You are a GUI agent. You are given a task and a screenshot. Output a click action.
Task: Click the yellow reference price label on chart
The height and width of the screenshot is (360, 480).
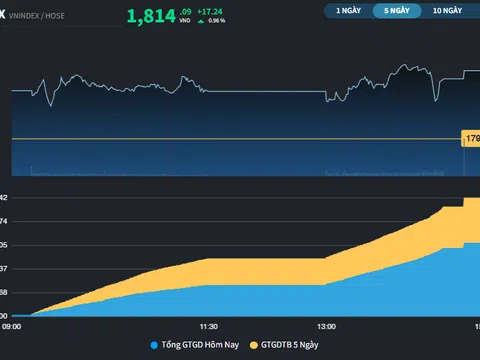point(471,138)
